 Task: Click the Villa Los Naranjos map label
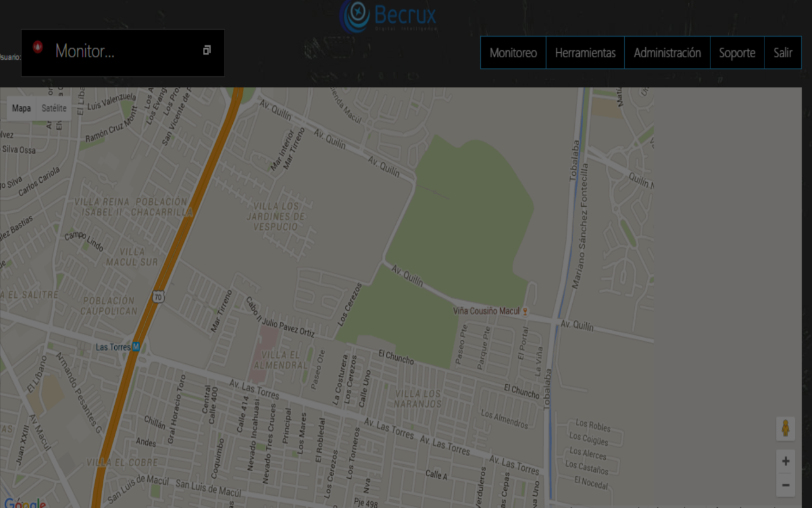click(x=417, y=399)
